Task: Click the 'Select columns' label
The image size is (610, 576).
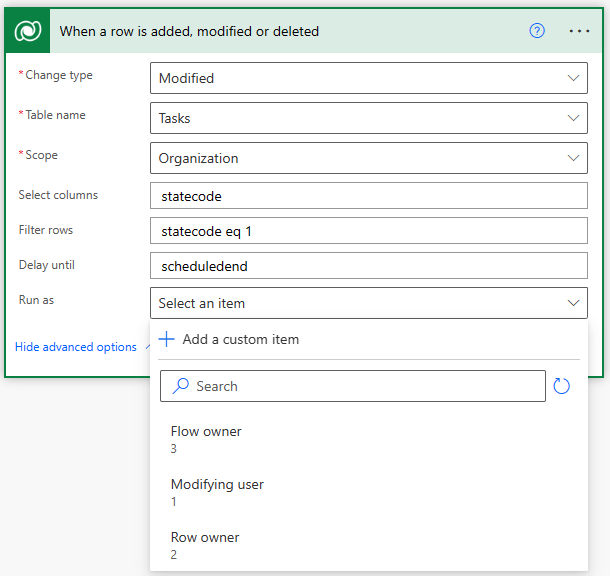Action: coord(58,194)
